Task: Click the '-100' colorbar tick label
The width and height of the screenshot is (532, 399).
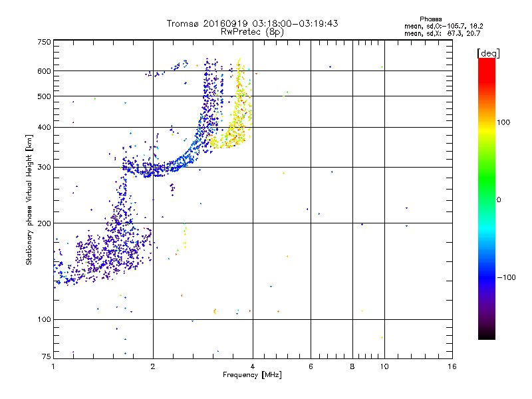Action: point(506,277)
